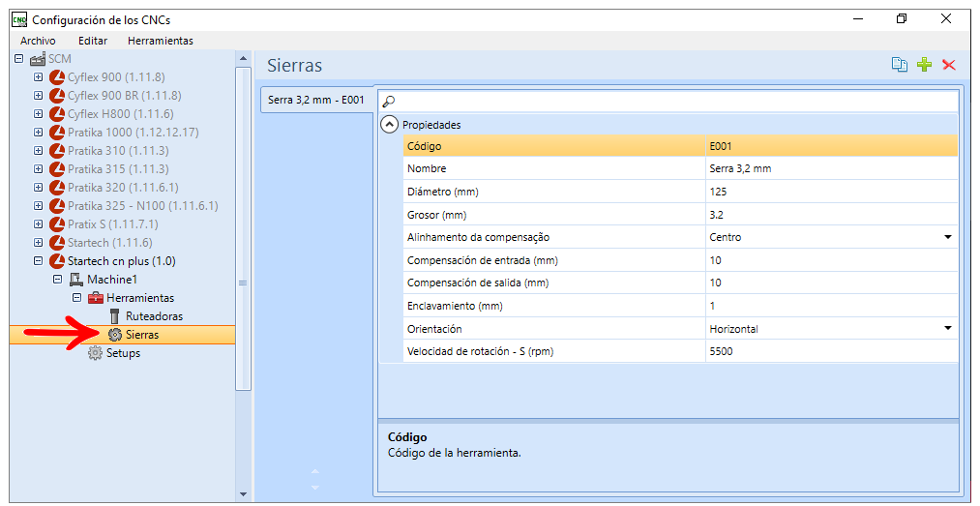
Task: Collapse the Machine1 node
Action: (x=57, y=280)
